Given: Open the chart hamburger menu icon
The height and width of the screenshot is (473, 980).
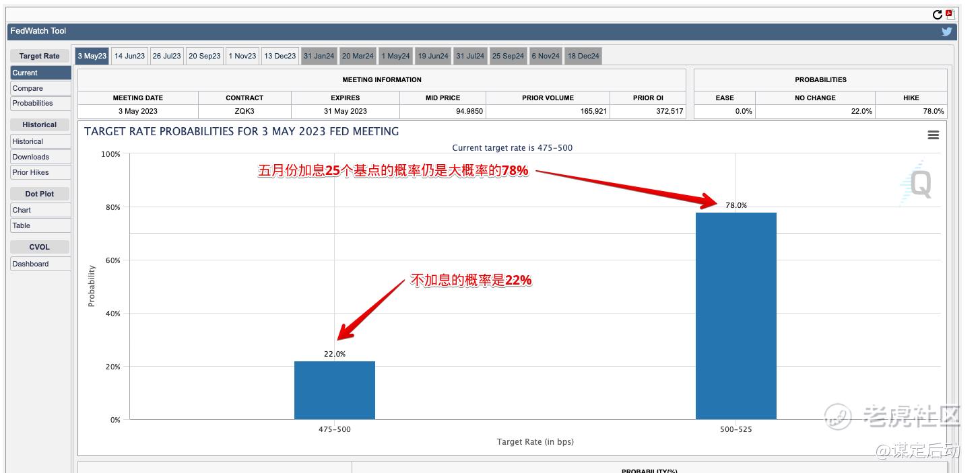Looking at the screenshot, I should (933, 135).
